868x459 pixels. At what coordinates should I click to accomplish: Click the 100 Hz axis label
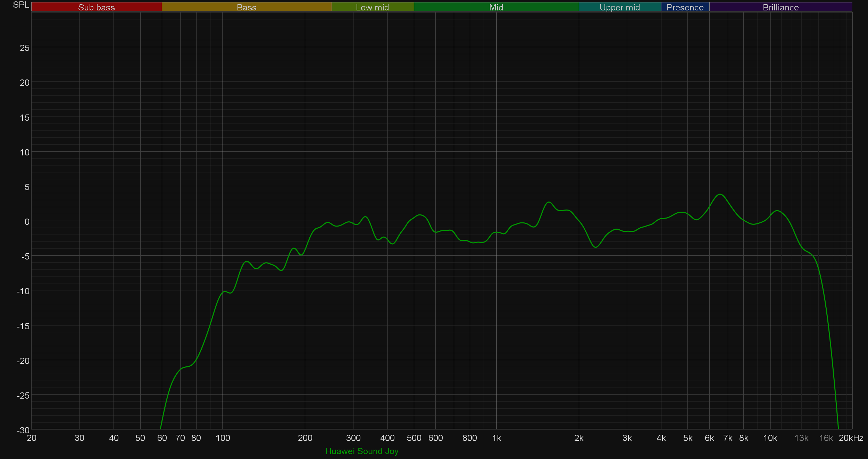pos(223,438)
